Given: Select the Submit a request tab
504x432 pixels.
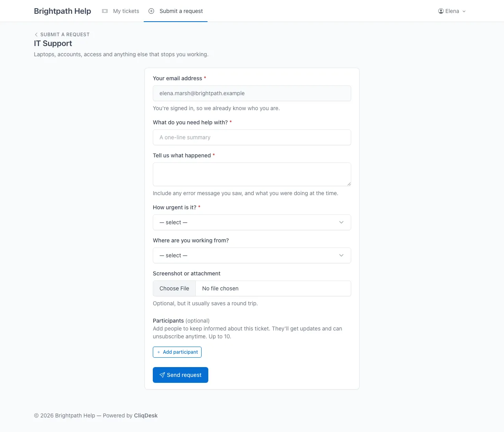Looking at the screenshot, I should click(176, 11).
